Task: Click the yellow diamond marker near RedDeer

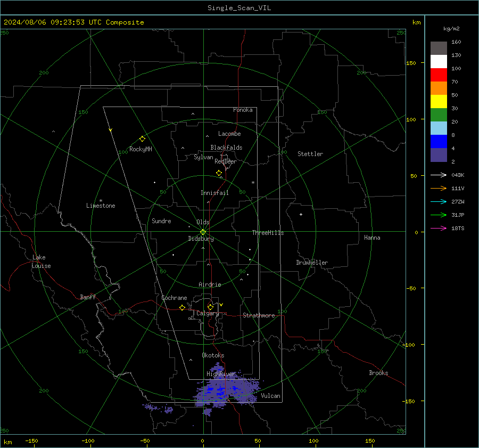Action: click(x=219, y=173)
